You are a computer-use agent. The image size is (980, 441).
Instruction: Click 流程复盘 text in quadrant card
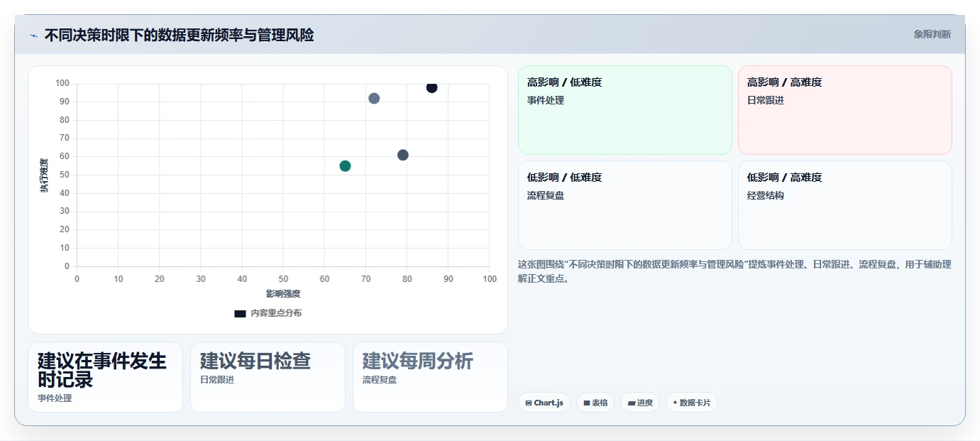pyautogui.click(x=546, y=195)
